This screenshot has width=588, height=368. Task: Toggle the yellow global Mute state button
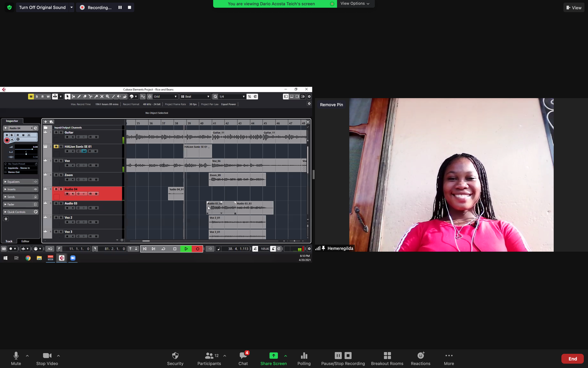[x=31, y=96]
